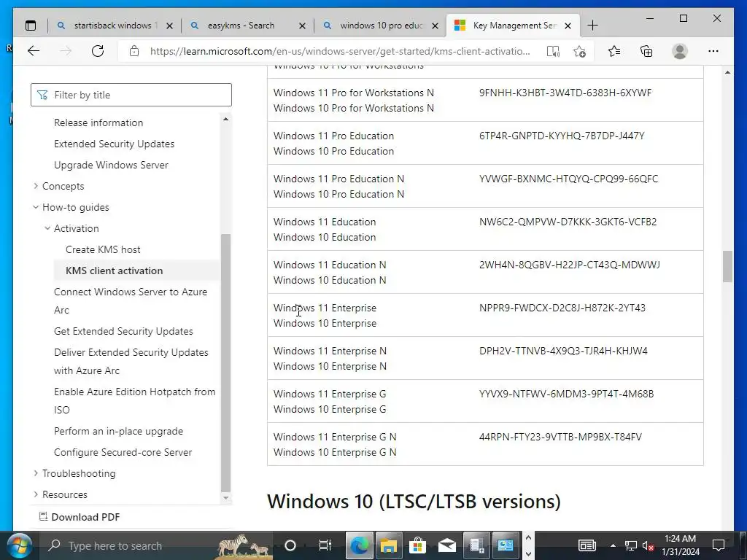
Task: Close the easykms - Search tab
Action: 302,26
